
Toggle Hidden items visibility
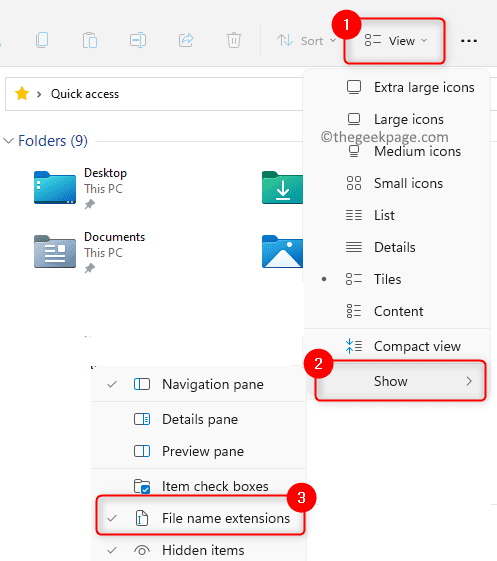[x=200, y=550]
